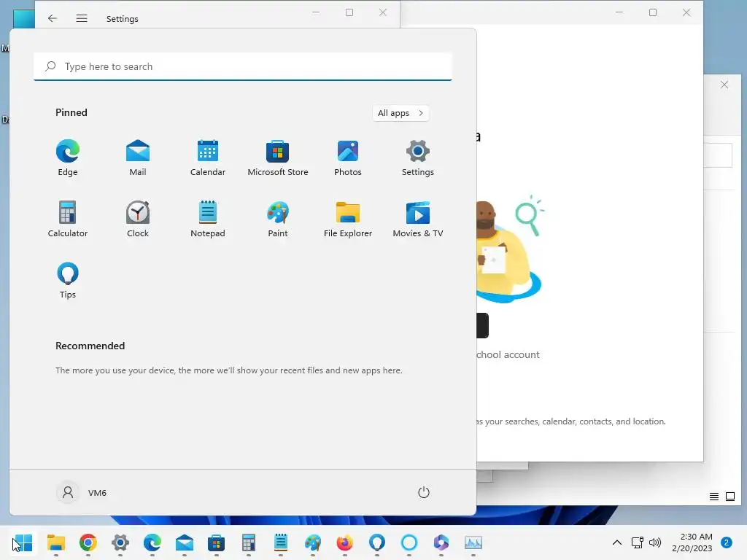Viewport: 747px width, 560px height.
Task: Go back in the Settings window
Action: (53, 18)
